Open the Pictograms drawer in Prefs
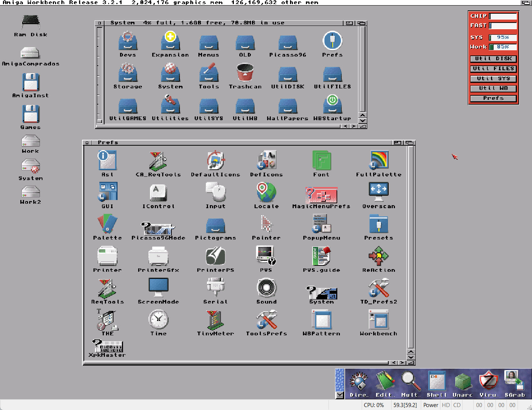 coord(216,226)
